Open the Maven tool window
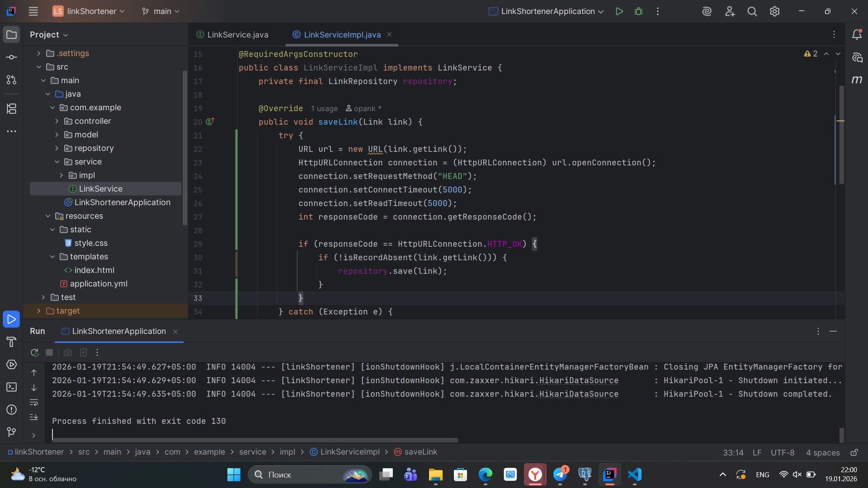868x488 pixels. [x=857, y=80]
